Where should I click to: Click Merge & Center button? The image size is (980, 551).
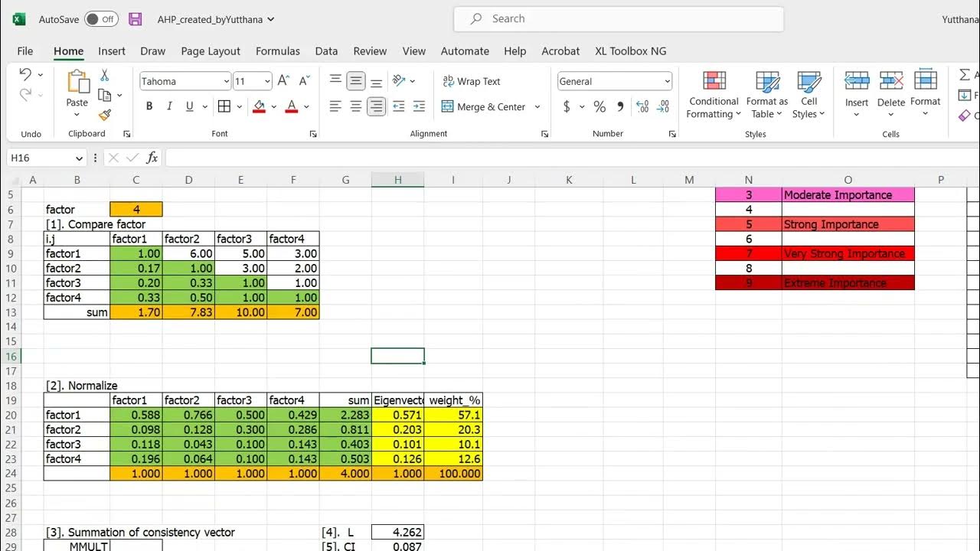tap(484, 106)
